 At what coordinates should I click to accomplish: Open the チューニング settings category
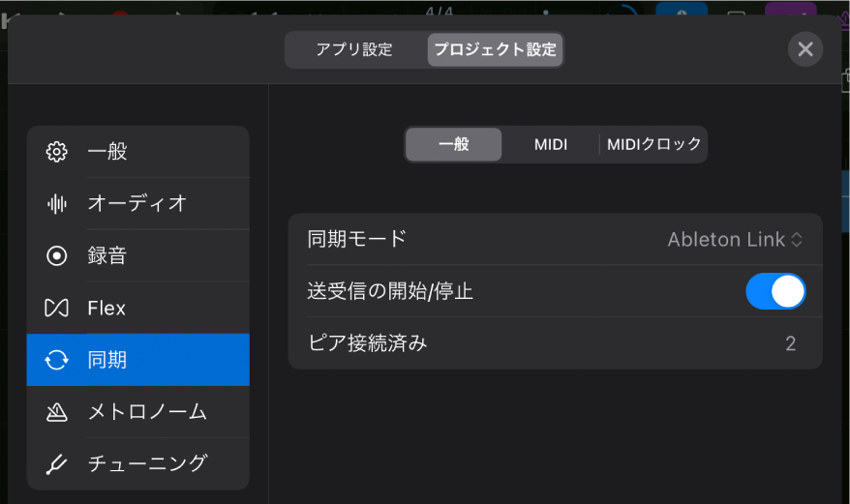tap(137, 464)
